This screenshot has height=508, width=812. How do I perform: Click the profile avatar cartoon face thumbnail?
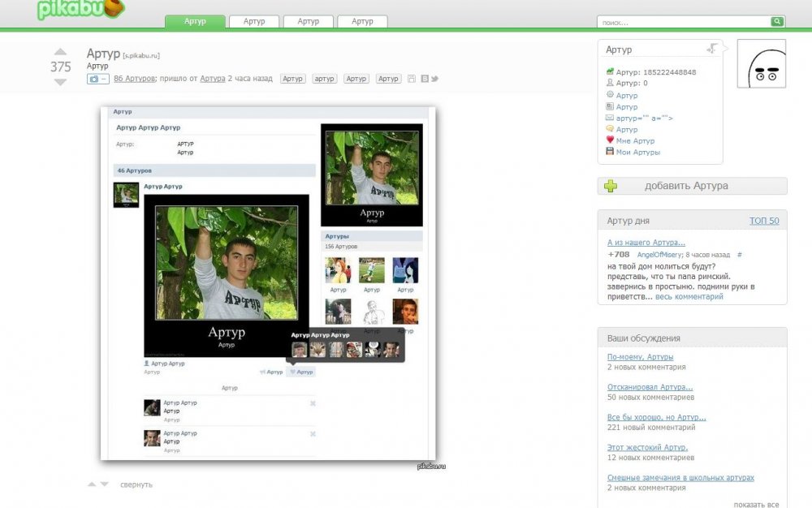(761, 63)
